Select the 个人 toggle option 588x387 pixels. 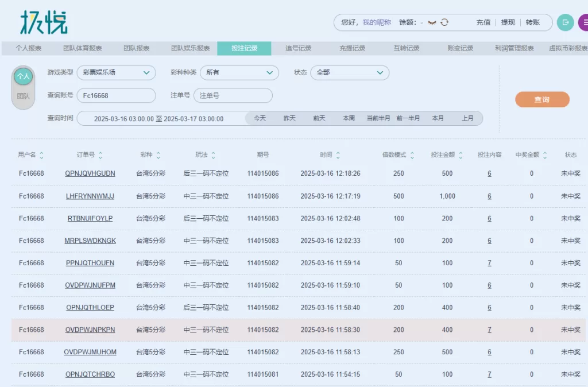23,76
